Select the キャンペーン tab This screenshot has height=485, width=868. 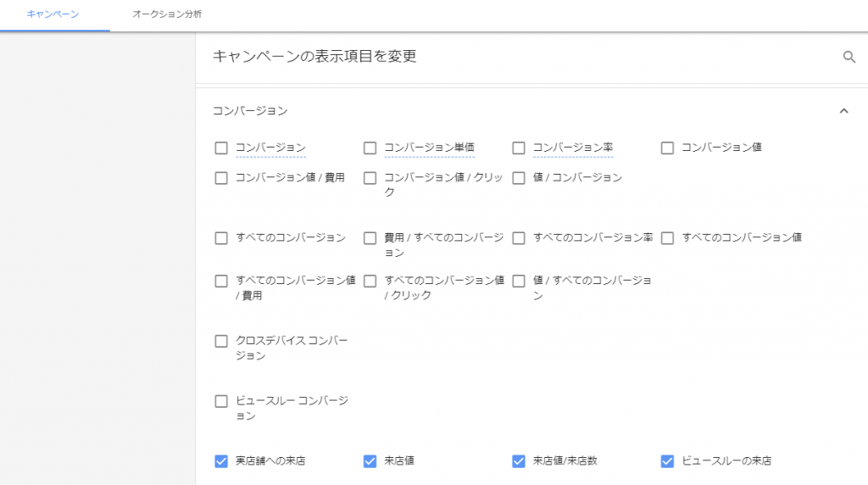(53, 14)
